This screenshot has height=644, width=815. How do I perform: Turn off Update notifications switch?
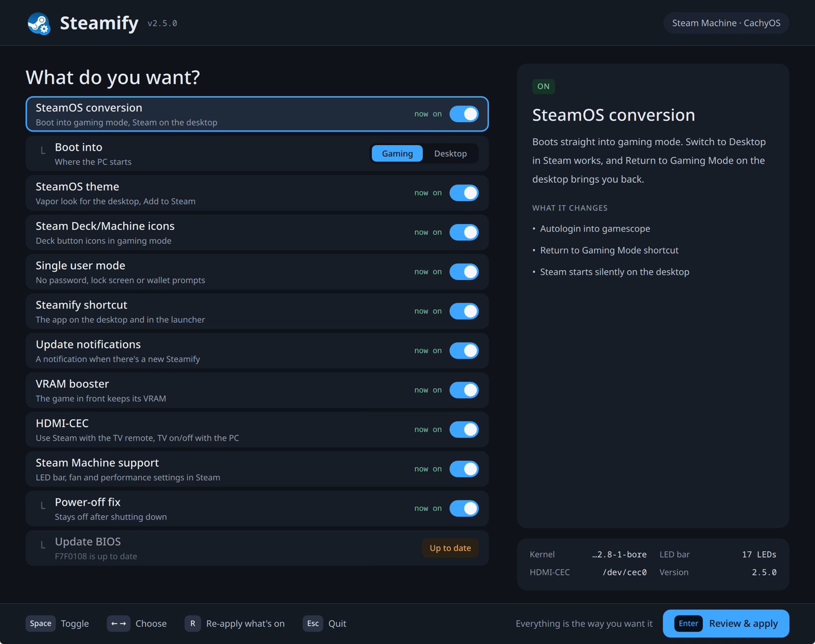tap(464, 351)
